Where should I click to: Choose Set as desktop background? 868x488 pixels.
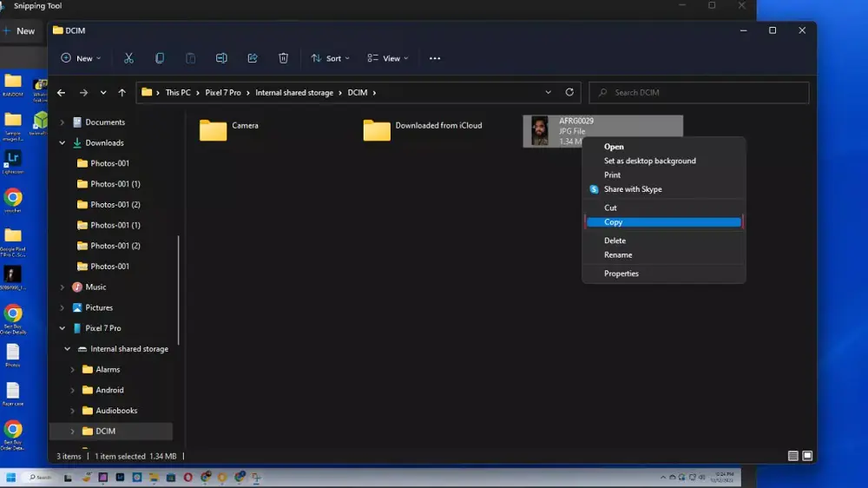(649, 161)
